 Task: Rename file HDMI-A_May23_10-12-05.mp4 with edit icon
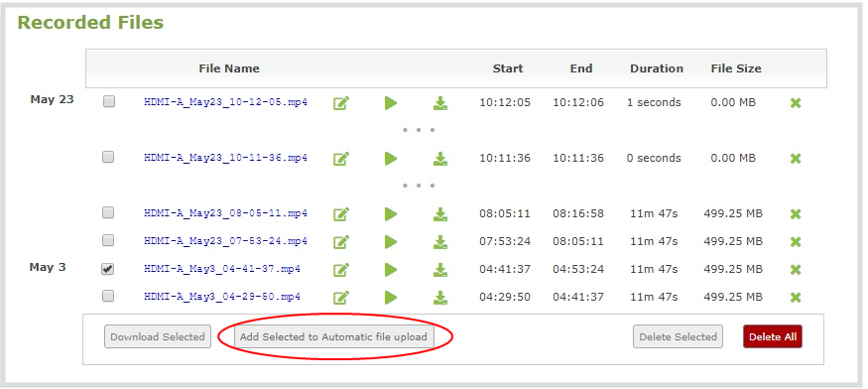[341, 103]
